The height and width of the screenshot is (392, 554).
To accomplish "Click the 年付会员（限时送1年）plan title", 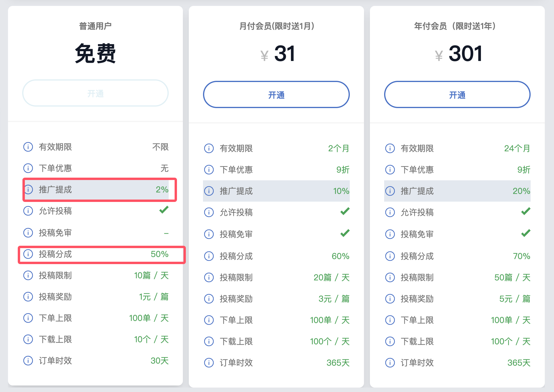I will click(x=455, y=26).
